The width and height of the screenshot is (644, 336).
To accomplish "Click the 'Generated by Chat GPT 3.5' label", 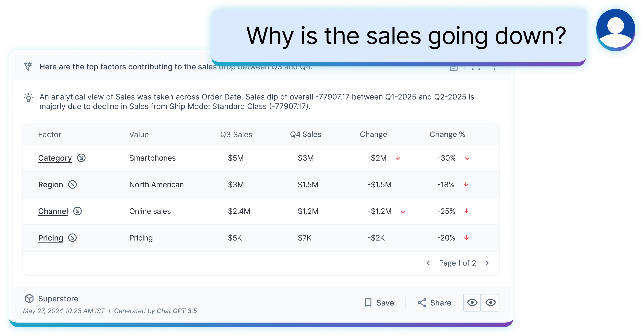I will pos(155,311).
